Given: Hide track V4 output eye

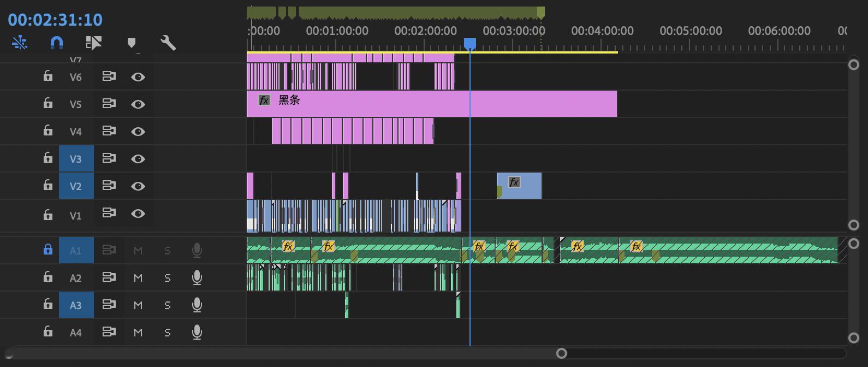Looking at the screenshot, I should (138, 132).
